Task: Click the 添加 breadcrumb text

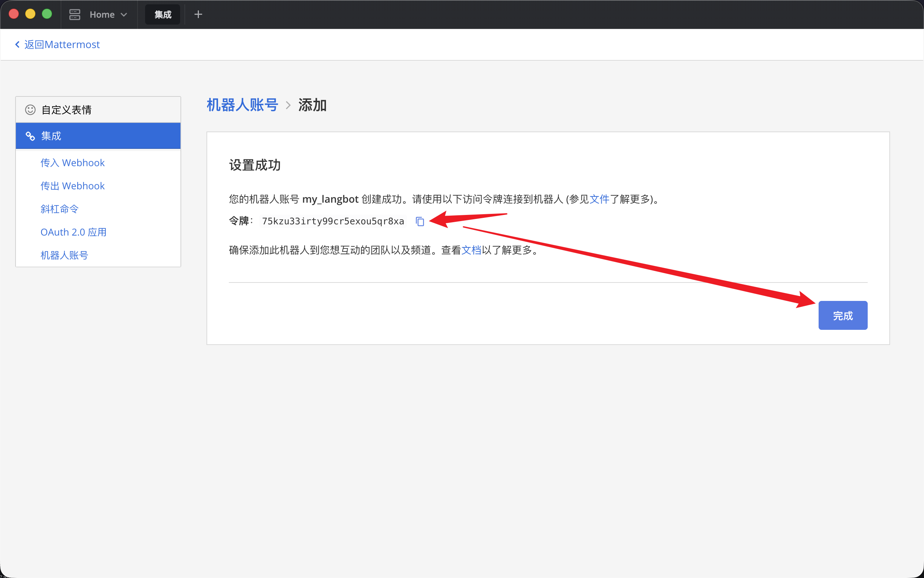Action: [x=312, y=105]
